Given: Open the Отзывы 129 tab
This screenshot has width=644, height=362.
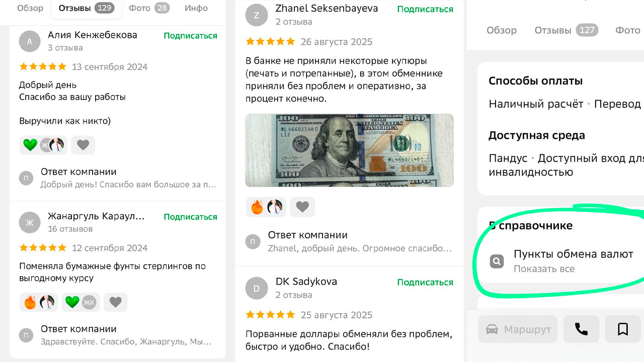Looking at the screenshot, I should (86, 9).
